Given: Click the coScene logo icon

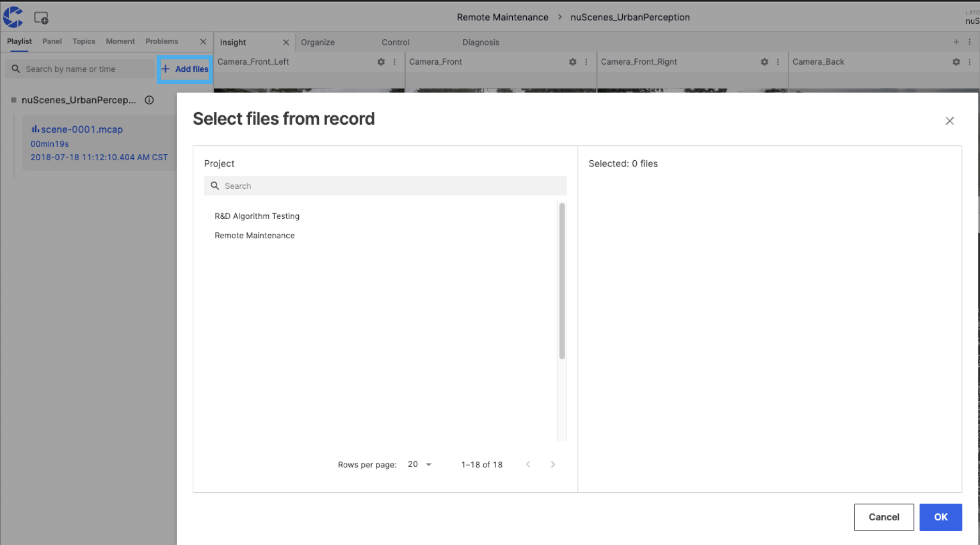Looking at the screenshot, I should click(13, 17).
